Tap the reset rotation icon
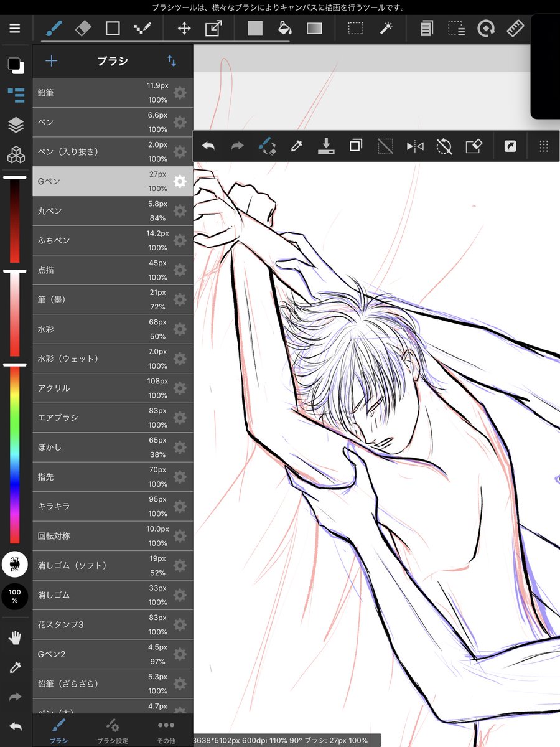 (444, 146)
